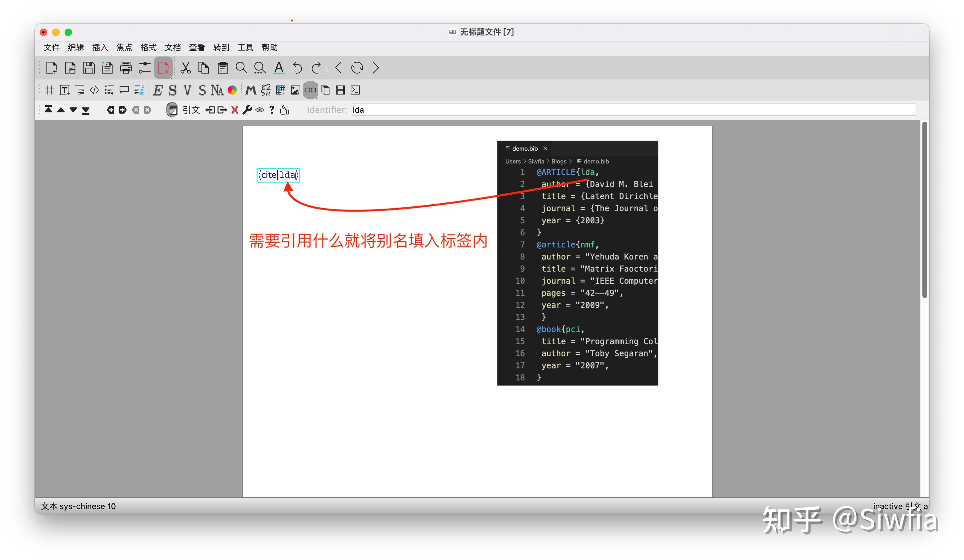
Task: Toggle the highlighted link insertion tool
Action: (311, 90)
